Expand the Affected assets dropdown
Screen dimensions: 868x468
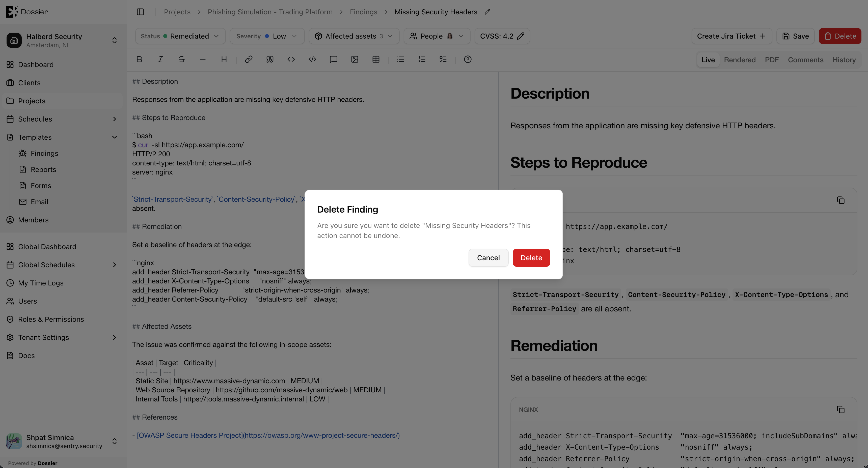[354, 36]
